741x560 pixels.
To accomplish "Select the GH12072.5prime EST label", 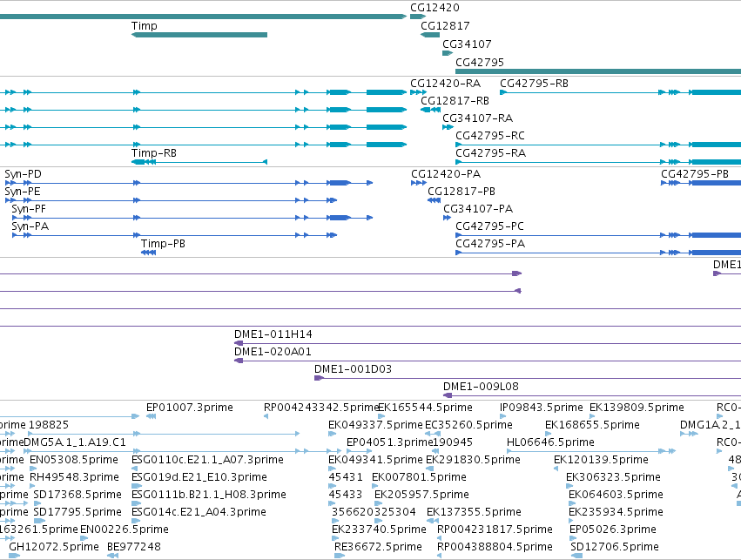I will (54, 547).
